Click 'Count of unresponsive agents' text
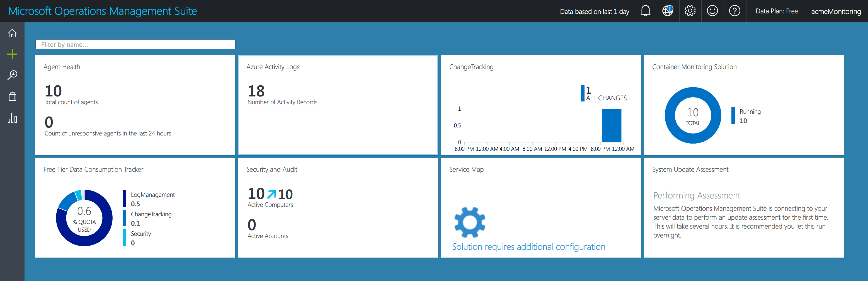 [x=108, y=134]
